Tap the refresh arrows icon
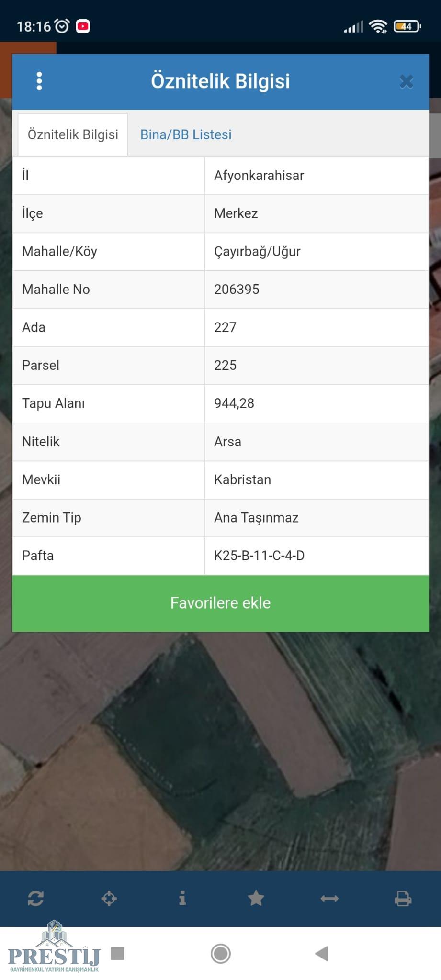Image resolution: width=441 pixels, height=980 pixels. (x=36, y=898)
